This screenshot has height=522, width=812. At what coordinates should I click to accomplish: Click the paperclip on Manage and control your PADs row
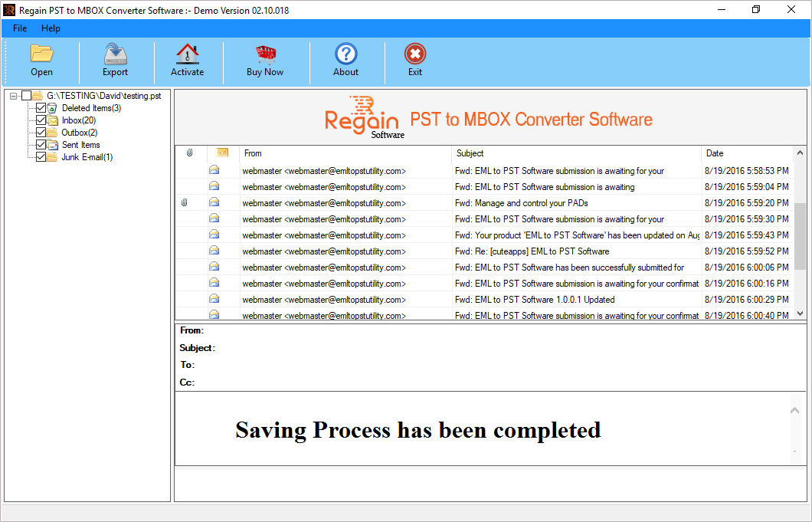coord(184,202)
